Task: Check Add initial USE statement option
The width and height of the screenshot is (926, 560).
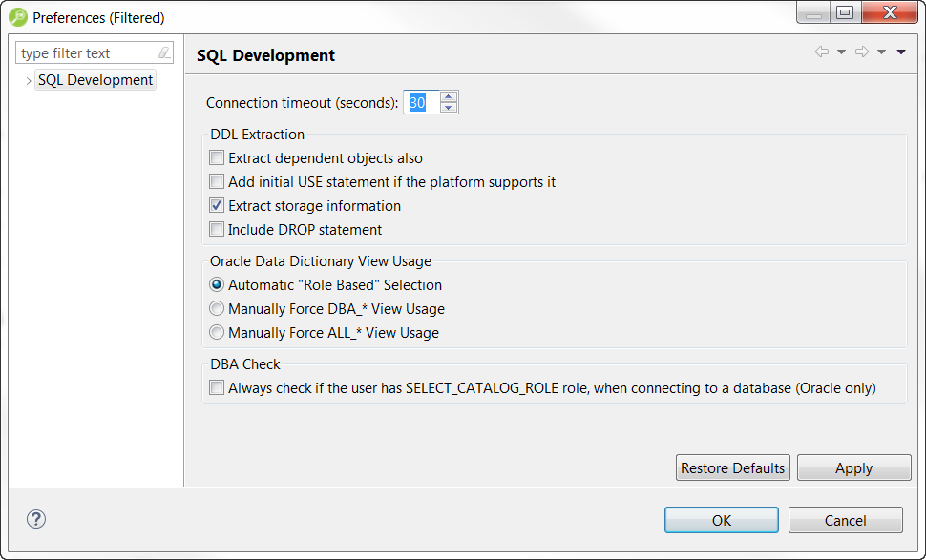Action: tap(217, 182)
